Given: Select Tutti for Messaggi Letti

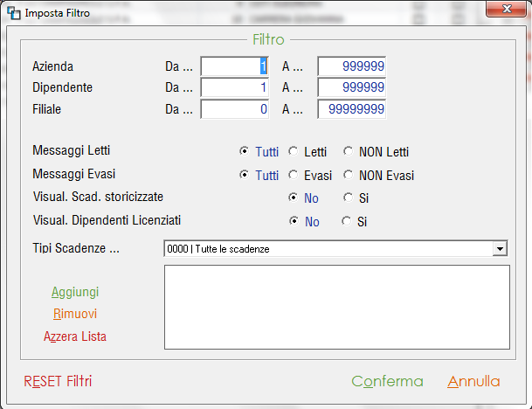Looking at the screenshot, I should [x=244, y=152].
